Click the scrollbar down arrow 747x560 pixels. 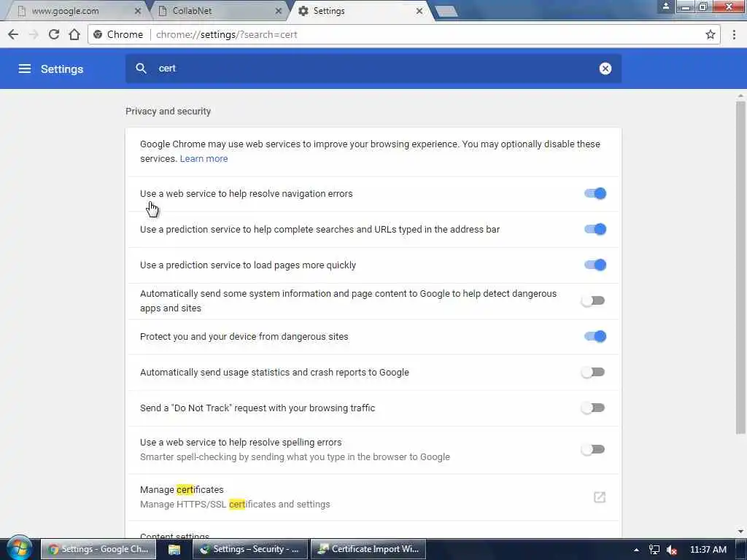tap(740, 532)
